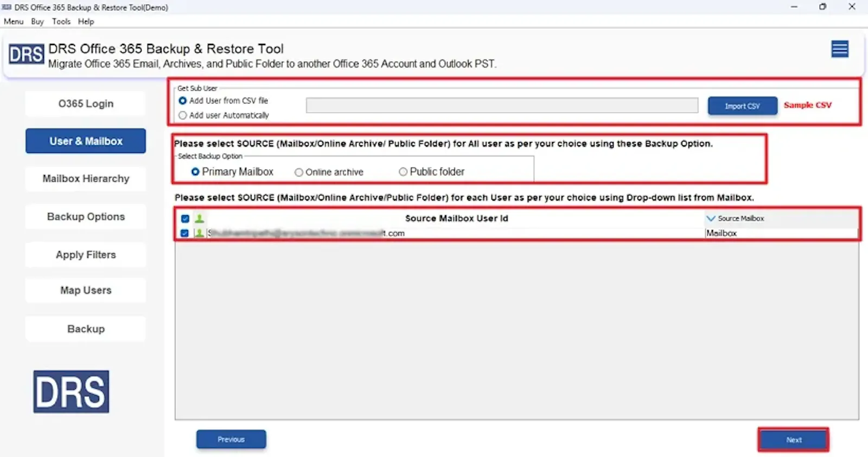Click the Source Mailbox User Id column header
The width and height of the screenshot is (868, 457).
456,218
